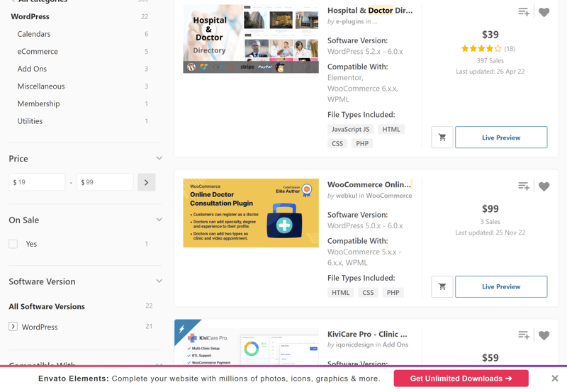The width and height of the screenshot is (567, 392).
Task: Visit author iqonicdesign profile
Action: coord(354,345)
